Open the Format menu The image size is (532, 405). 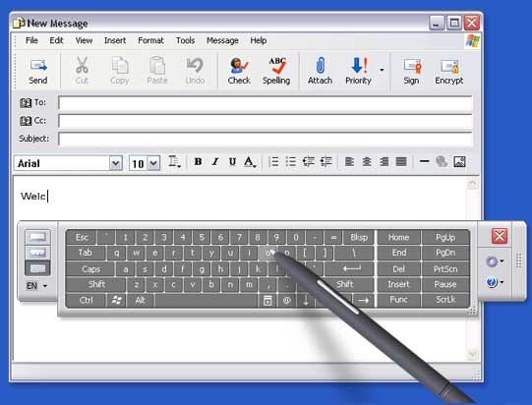150,40
